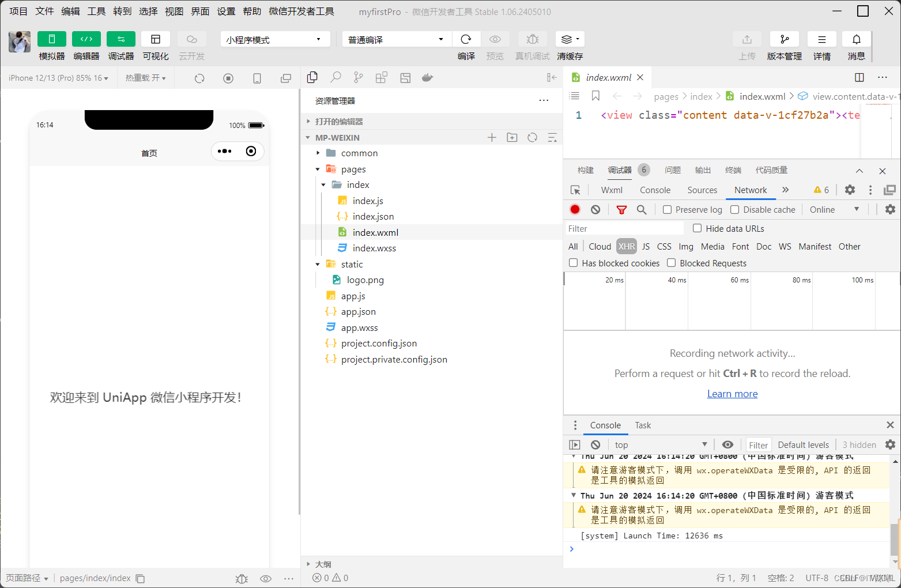Open the console top context dropdown
This screenshot has width=901, height=588.
click(661, 444)
